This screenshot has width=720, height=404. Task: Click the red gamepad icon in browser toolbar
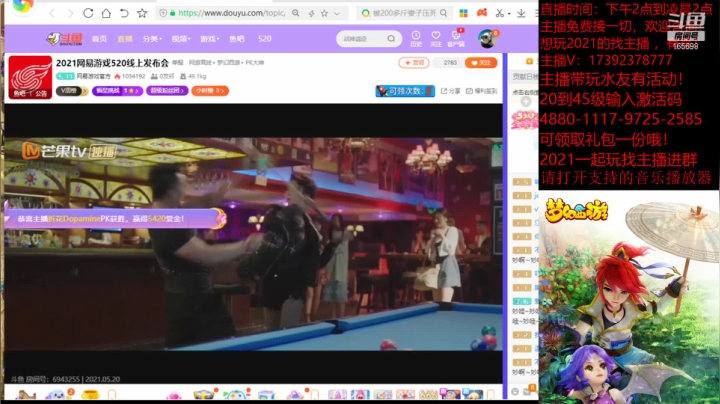(482, 12)
